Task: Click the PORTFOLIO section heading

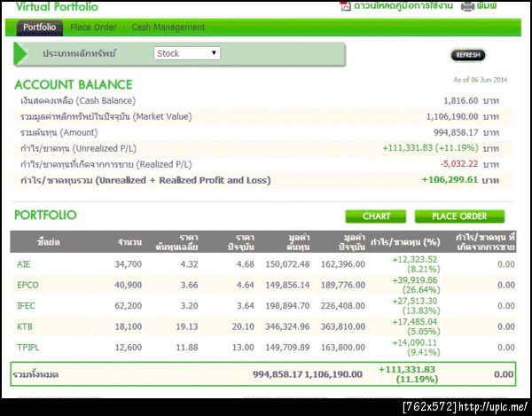Action: 45,215
